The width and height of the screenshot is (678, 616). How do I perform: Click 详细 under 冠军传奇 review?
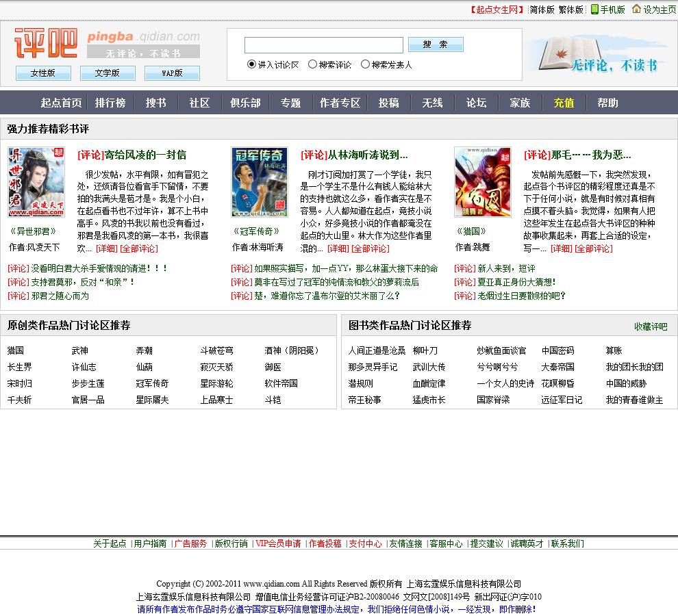(x=338, y=248)
